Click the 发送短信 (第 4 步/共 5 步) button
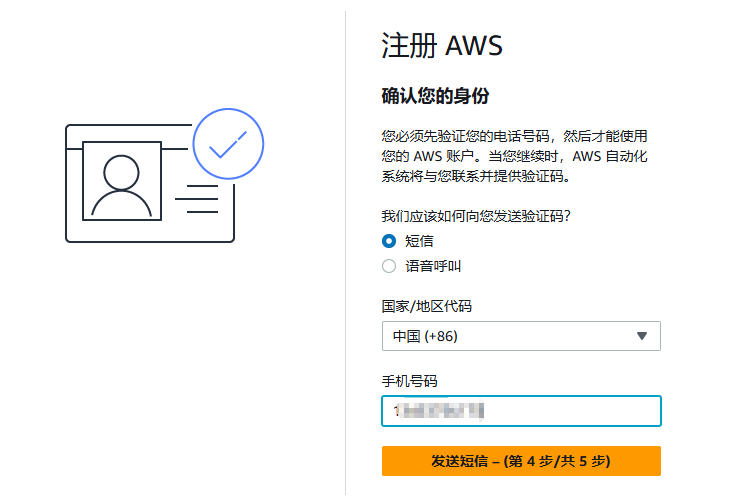 point(521,461)
